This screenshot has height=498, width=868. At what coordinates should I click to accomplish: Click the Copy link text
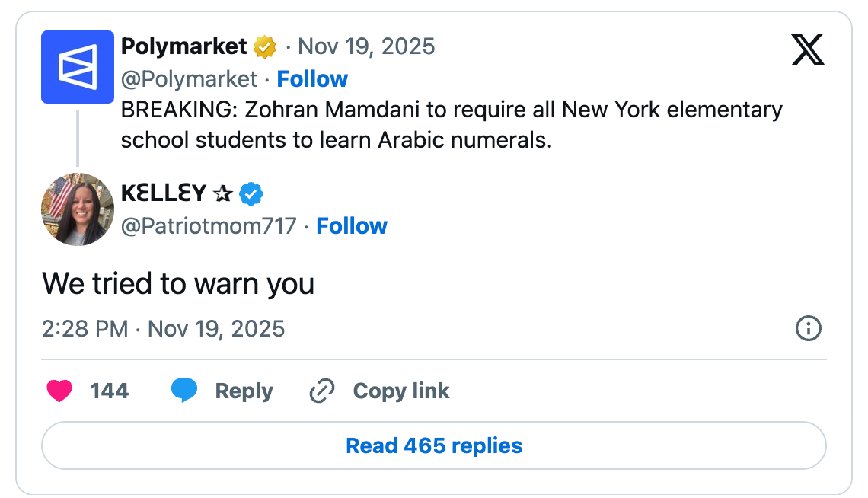point(401,391)
